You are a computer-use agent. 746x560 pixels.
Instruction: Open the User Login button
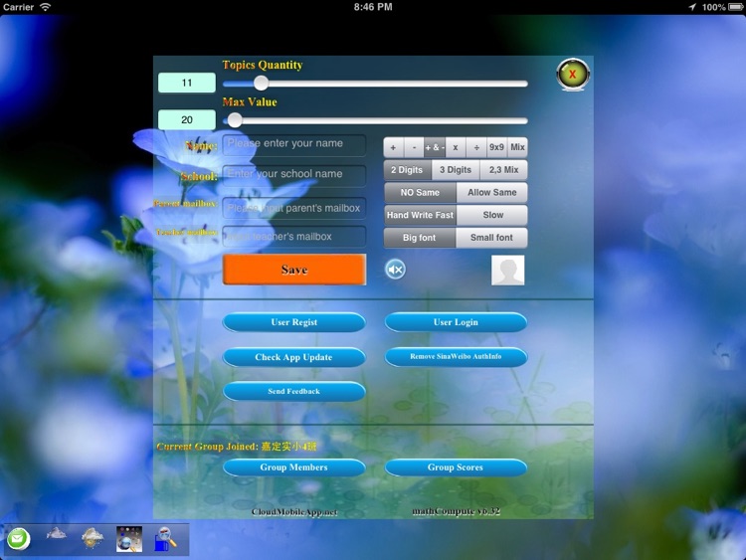pyautogui.click(x=456, y=322)
